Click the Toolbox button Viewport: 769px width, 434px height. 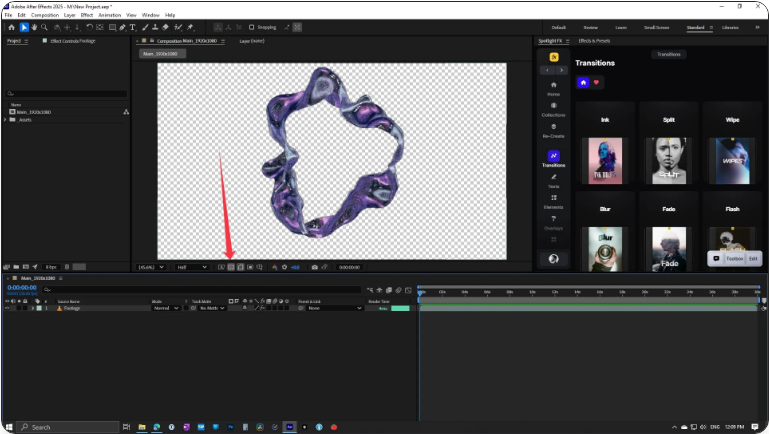tap(734, 258)
